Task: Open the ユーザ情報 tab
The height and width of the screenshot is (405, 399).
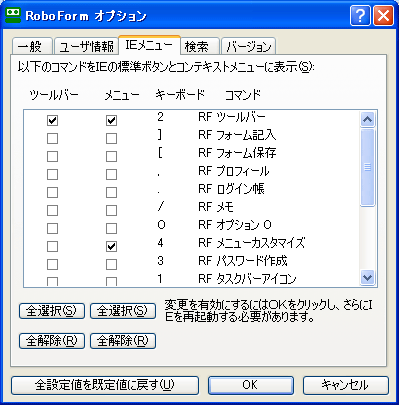Action: pos(86,46)
